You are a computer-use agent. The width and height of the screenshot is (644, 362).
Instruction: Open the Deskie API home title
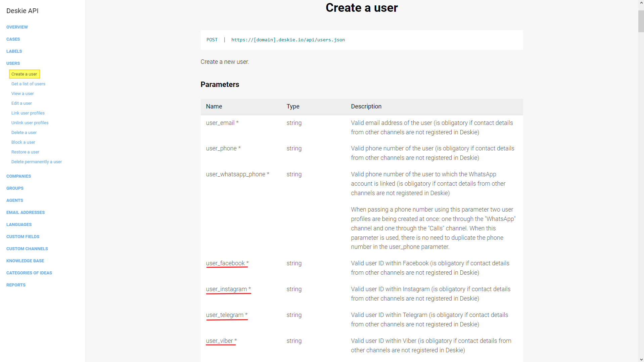click(x=22, y=11)
